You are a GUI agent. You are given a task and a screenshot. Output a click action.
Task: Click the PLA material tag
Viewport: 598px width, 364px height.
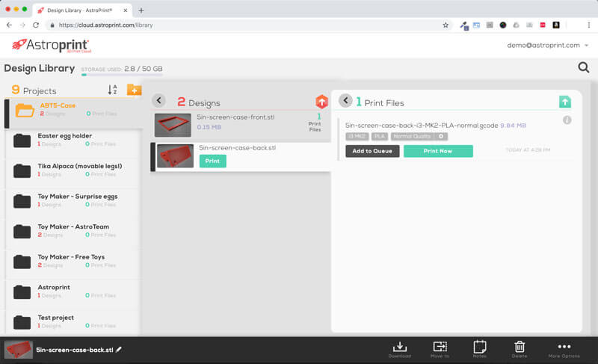(x=380, y=137)
